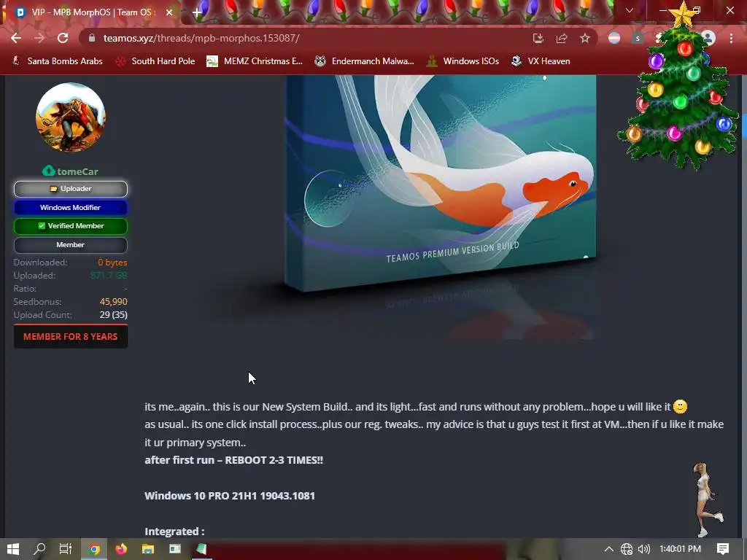The width and height of the screenshot is (747, 560).
Task: Click the network globe tray icon
Action: tap(627, 549)
